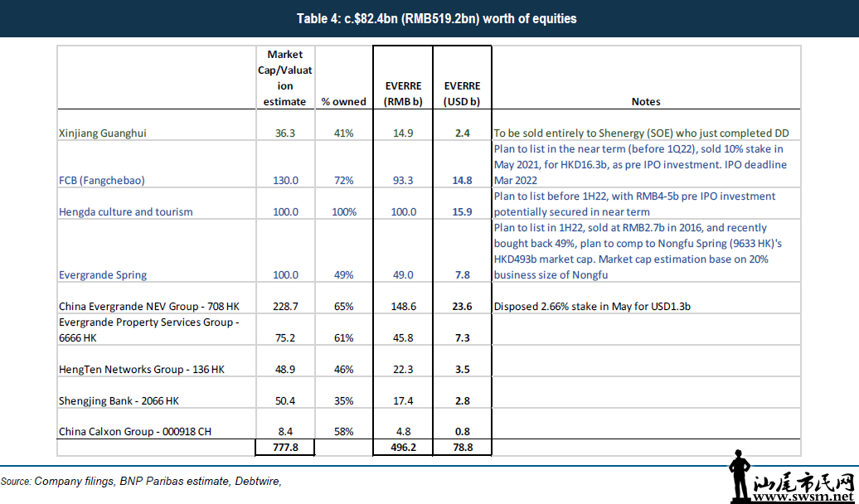Click the RMB value 17.4
Screen dimensions: 859x504
click(x=403, y=401)
